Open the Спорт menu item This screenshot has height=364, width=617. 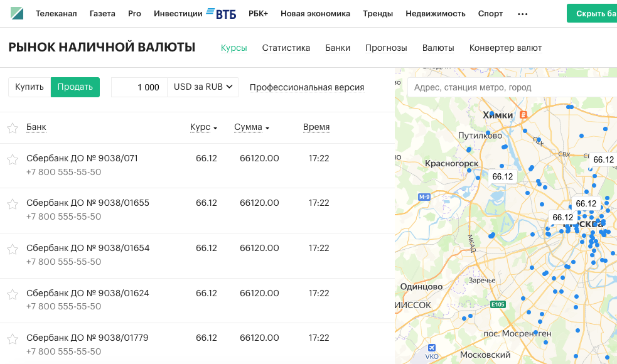pos(490,13)
